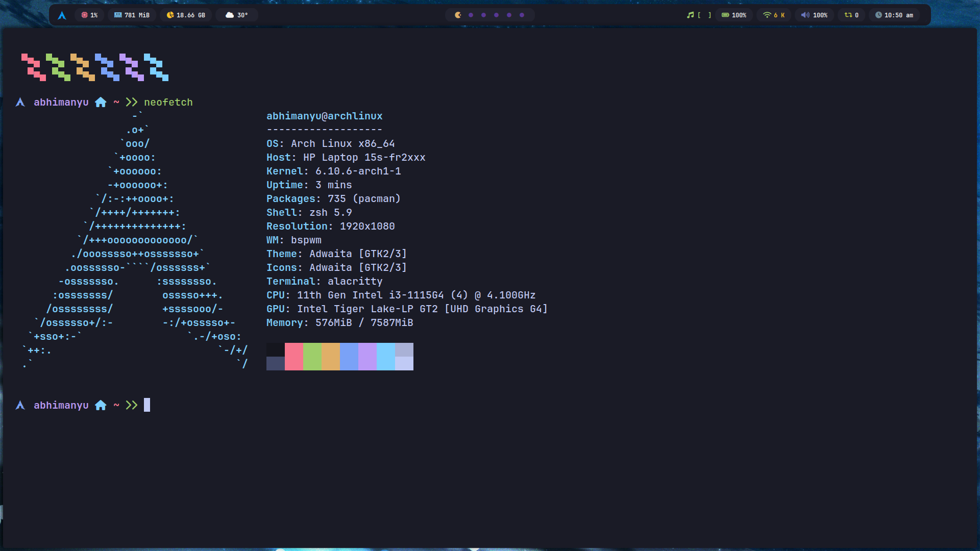Click the green color block in palette
Viewport: 980px width, 551px height.
tap(312, 356)
